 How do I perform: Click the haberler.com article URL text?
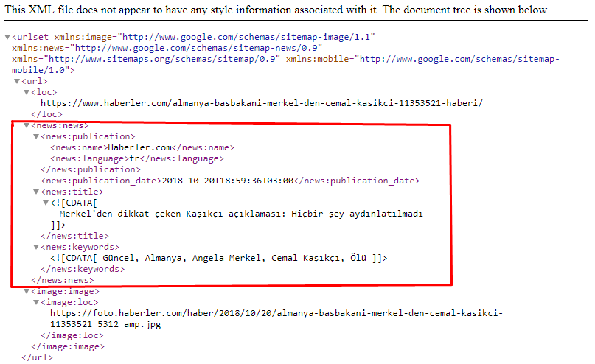coord(261,104)
